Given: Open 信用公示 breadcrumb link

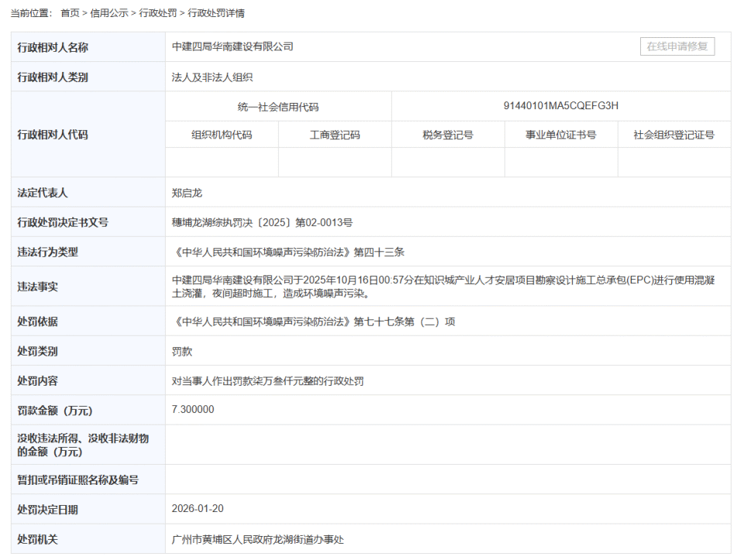Looking at the screenshot, I should point(109,13).
